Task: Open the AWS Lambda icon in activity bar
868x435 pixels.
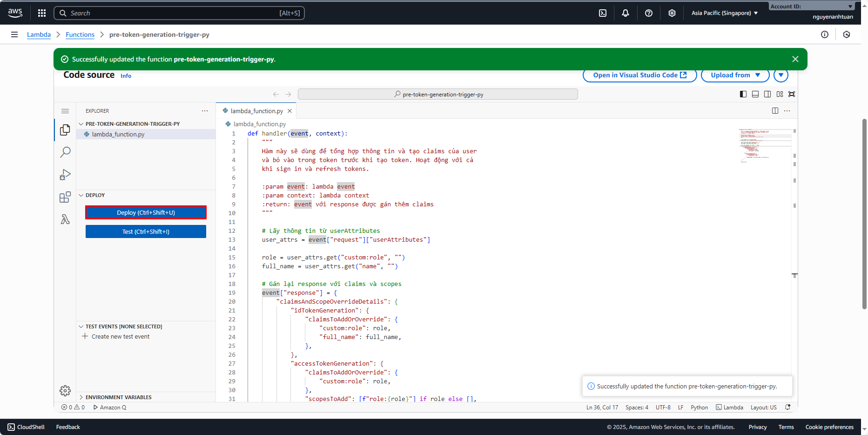Action: click(x=65, y=219)
